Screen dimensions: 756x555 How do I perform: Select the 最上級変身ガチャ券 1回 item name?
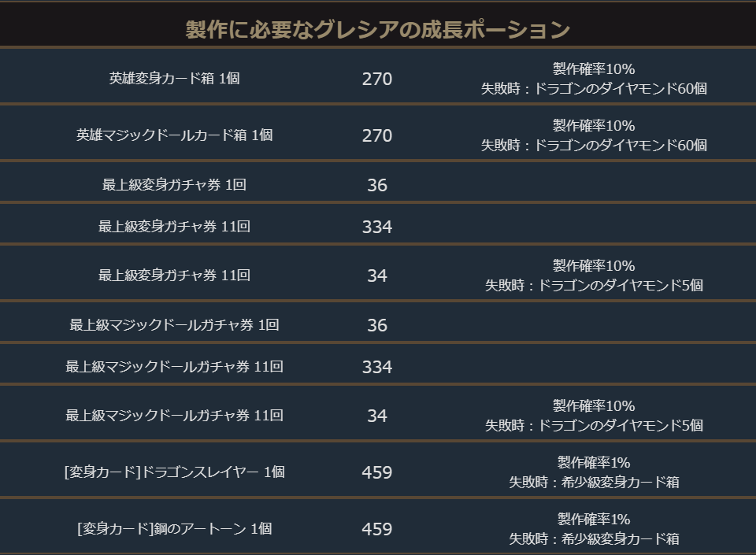pyautogui.click(x=174, y=185)
